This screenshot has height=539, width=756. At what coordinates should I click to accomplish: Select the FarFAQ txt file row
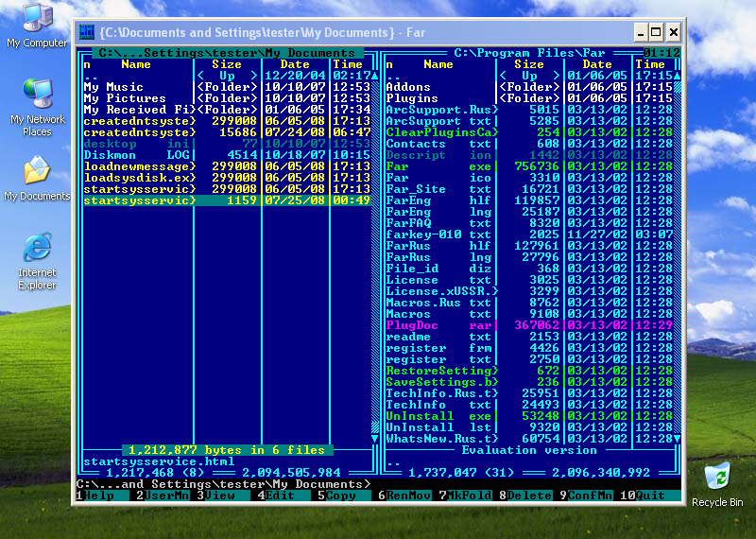pyautogui.click(x=529, y=223)
